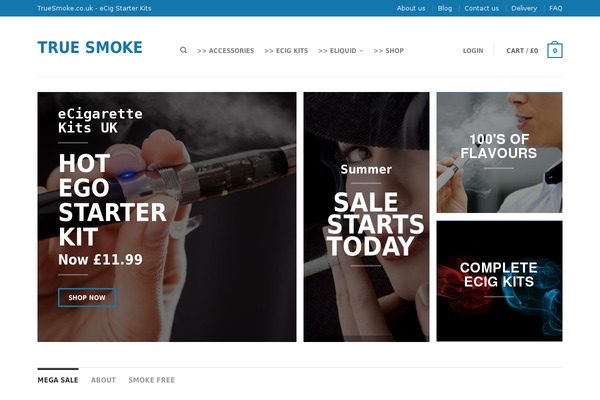This screenshot has width=600, height=400.
Task: Visit the Blog link
Action: click(x=445, y=8)
